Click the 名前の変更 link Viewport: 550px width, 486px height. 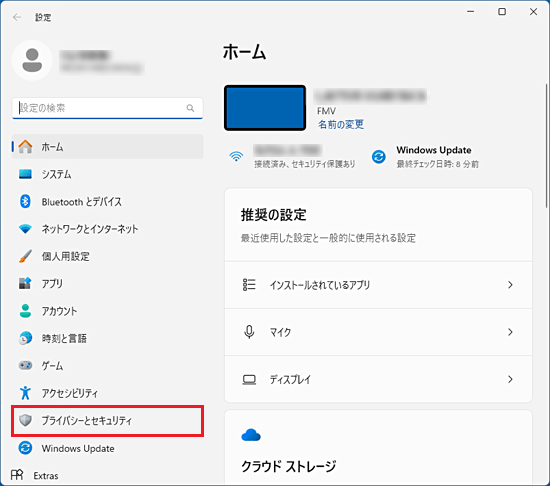[x=341, y=124]
